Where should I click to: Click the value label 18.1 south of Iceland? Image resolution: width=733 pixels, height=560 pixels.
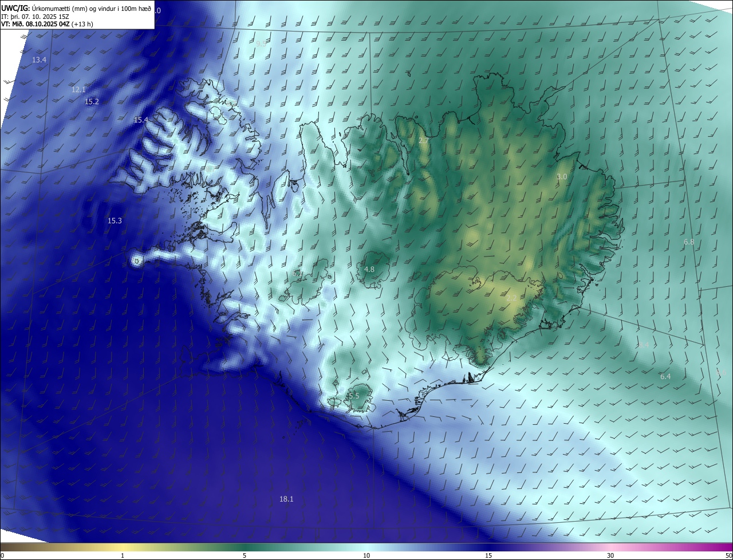286,499
